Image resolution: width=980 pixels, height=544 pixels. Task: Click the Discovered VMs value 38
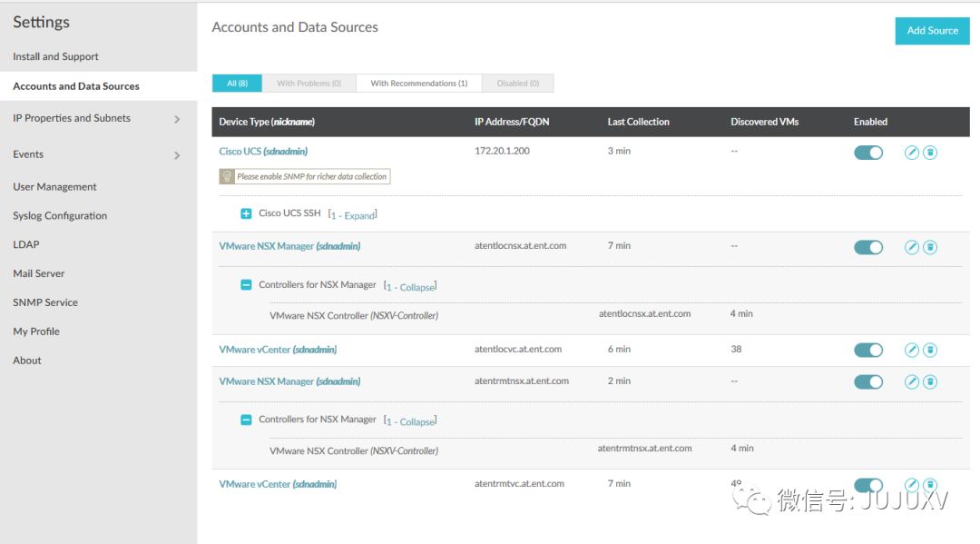point(736,349)
